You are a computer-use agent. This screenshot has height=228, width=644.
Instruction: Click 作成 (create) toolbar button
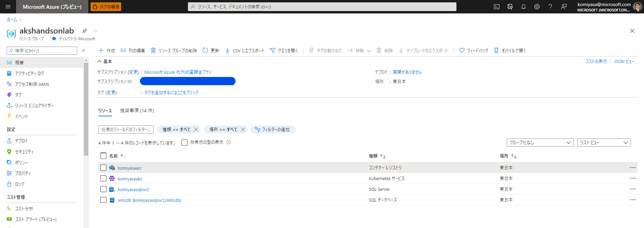[x=106, y=51]
